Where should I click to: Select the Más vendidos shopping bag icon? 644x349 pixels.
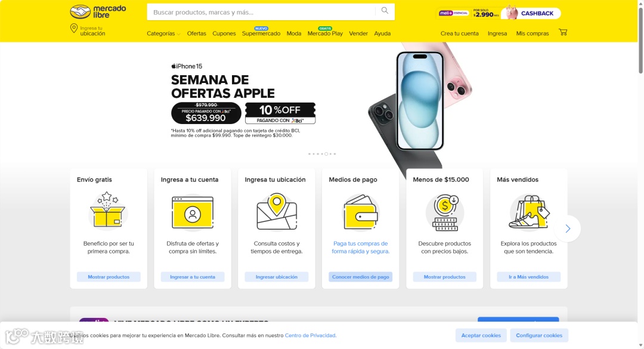point(529,212)
